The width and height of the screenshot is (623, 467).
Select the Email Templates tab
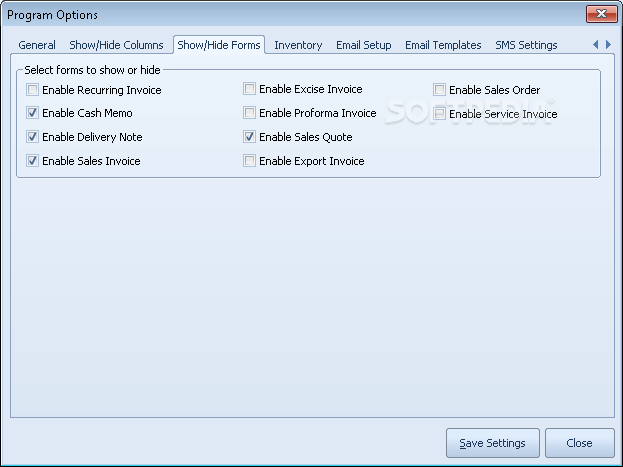click(x=443, y=45)
